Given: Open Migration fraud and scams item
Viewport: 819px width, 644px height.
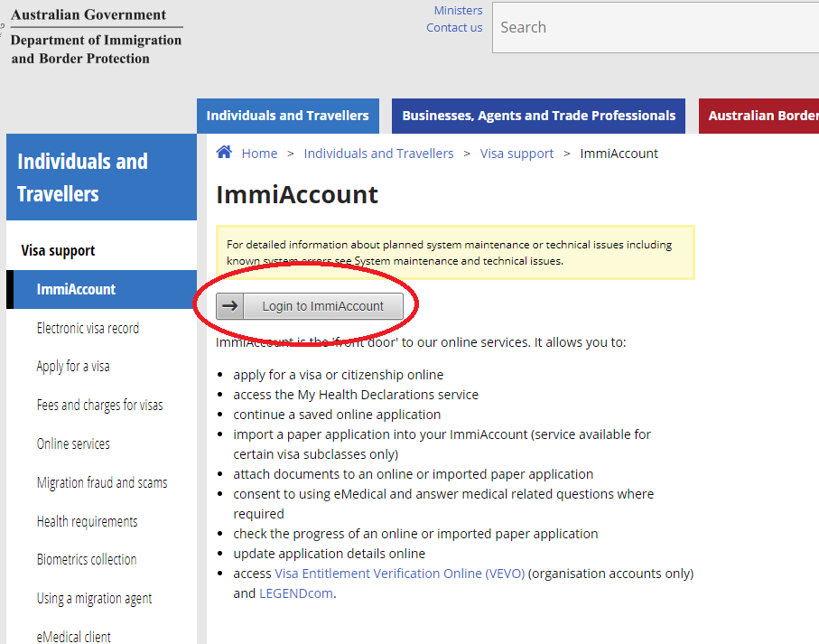Looking at the screenshot, I should [x=102, y=482].
